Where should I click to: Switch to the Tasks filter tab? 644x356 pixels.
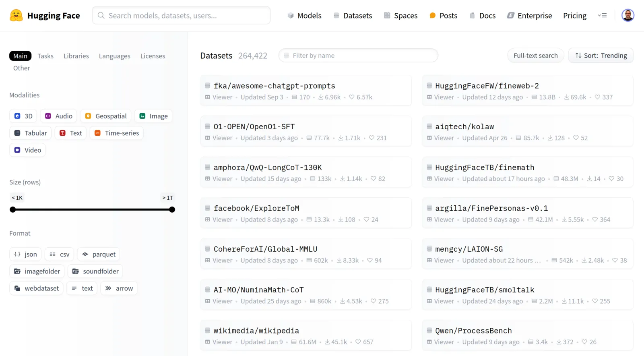[45, 56]
